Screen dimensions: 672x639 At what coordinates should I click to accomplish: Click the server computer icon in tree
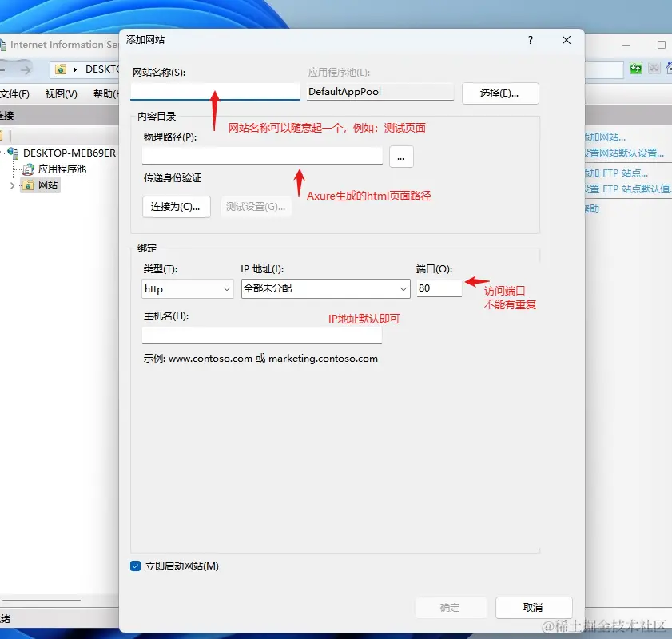point(13,153)
